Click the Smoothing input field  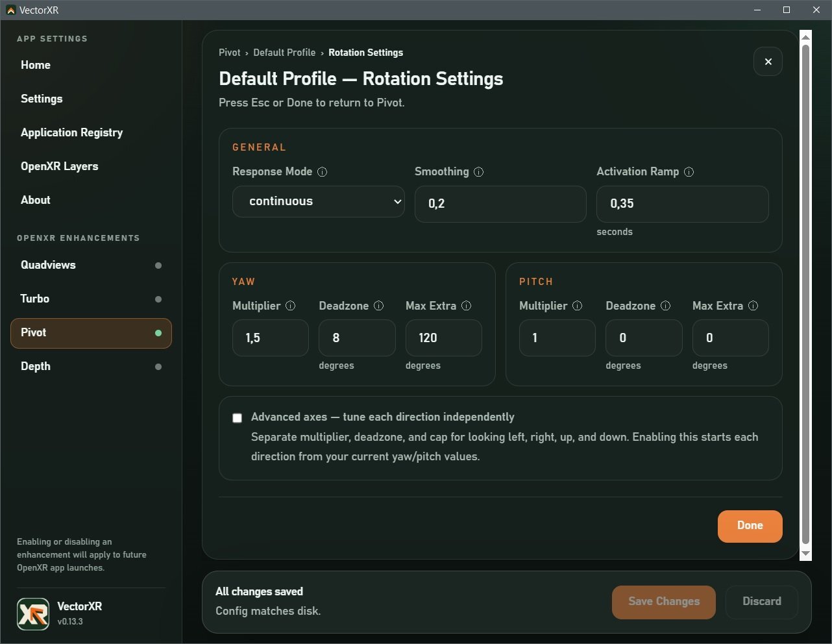[500, 204]
